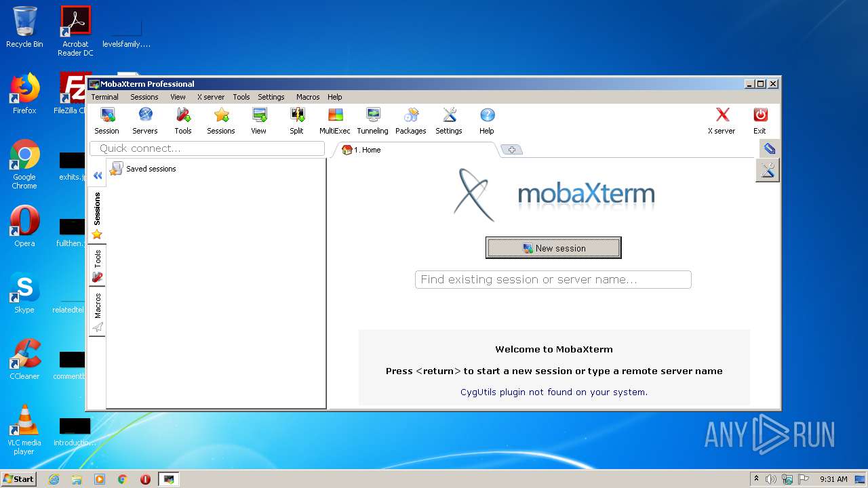This screenshot has width=868, height=488.
Task: Select the Macros vertical side tab
Action: (97, 312)
